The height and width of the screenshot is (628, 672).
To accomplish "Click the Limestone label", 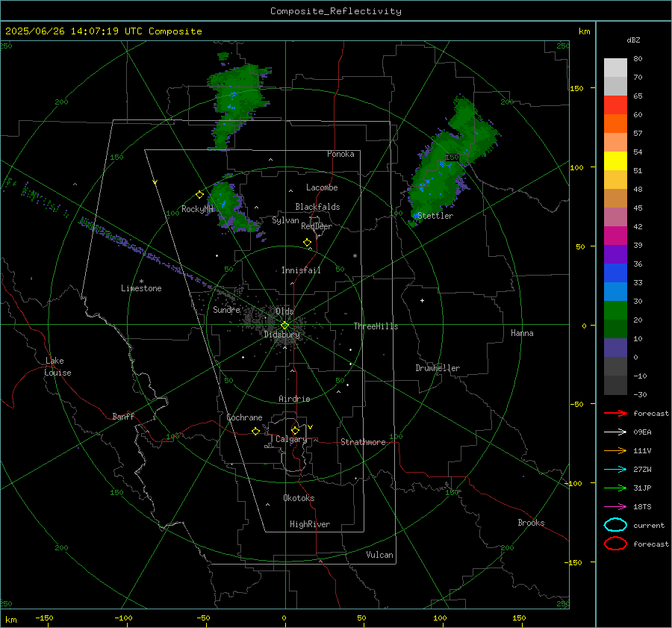I will (141, 288).
